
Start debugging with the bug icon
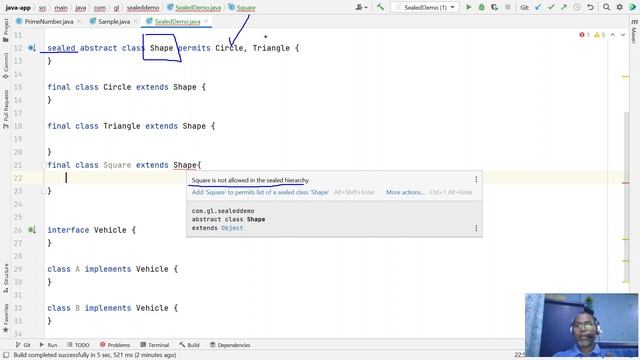click(482, 7)
